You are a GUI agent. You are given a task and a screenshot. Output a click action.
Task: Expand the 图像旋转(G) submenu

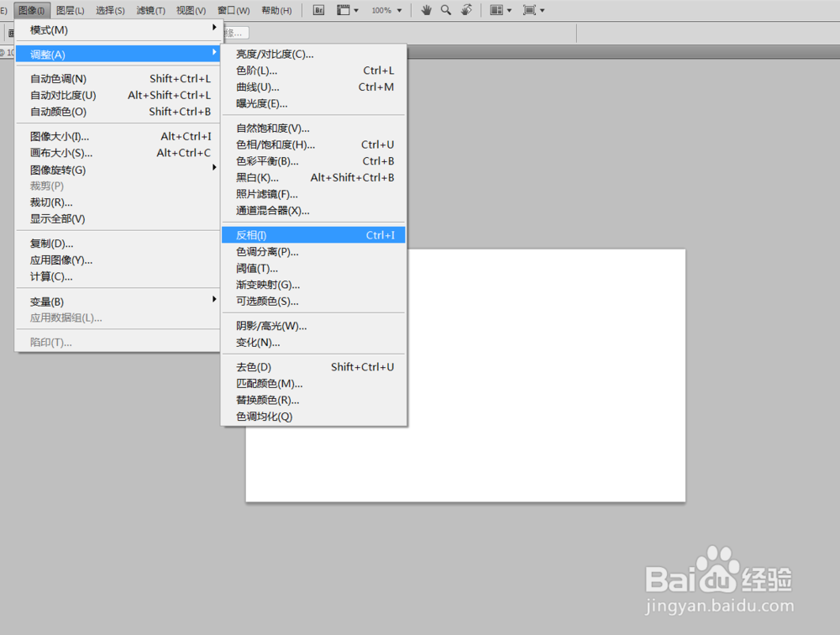[x=118, y=170]
